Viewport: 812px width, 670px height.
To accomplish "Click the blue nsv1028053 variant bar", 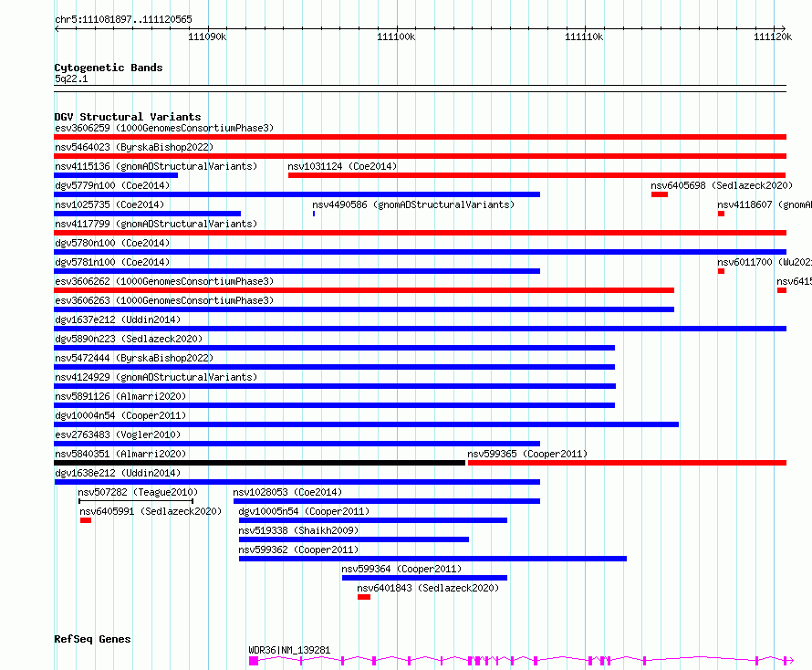I will (387, 501).
